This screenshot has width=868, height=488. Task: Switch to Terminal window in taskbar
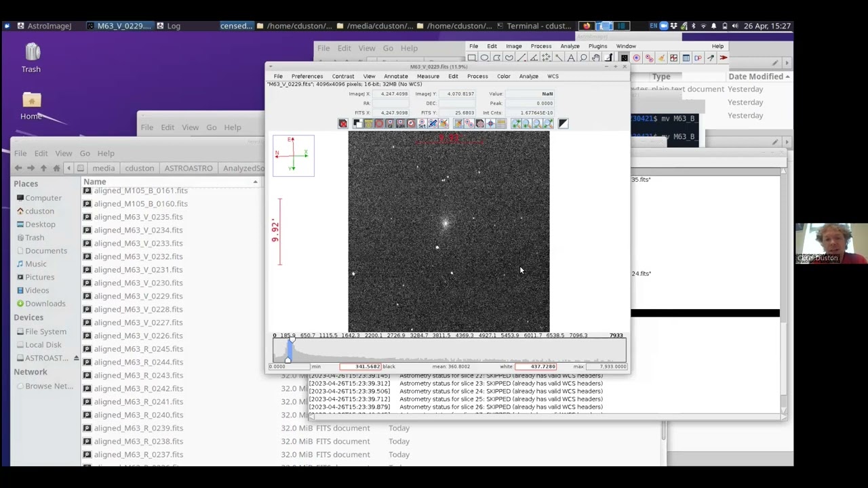point(534,26)
